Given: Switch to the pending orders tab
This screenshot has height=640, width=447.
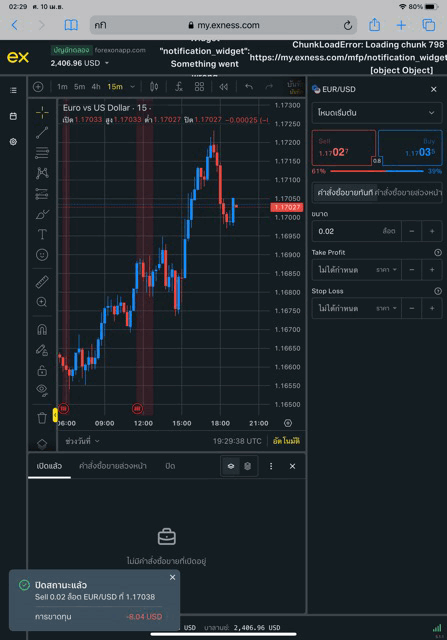Looking at the screenshot, I should click(113, 466).
